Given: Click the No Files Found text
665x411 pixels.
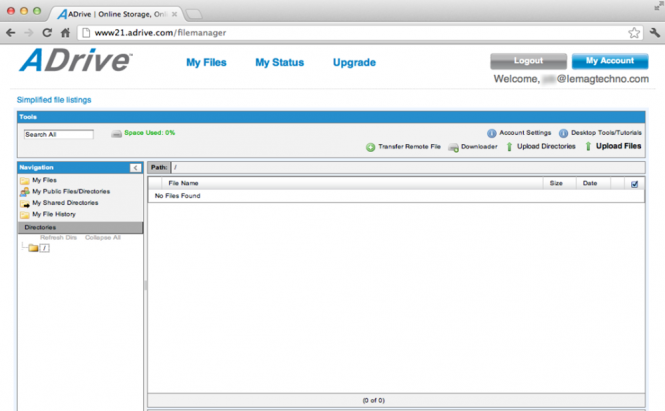Looking at the screenshot, I should pyautogui.click(x=177, y=196).
